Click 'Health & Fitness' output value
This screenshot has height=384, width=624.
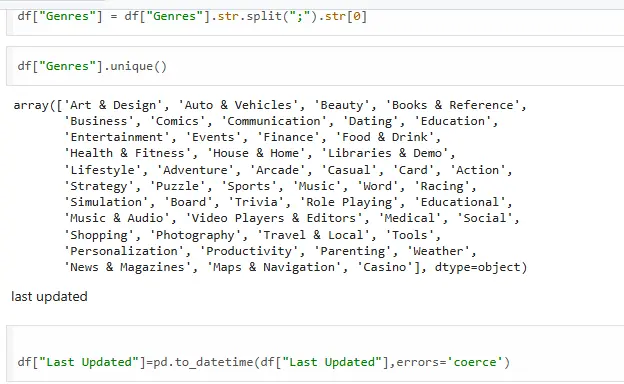click(127, 153)
